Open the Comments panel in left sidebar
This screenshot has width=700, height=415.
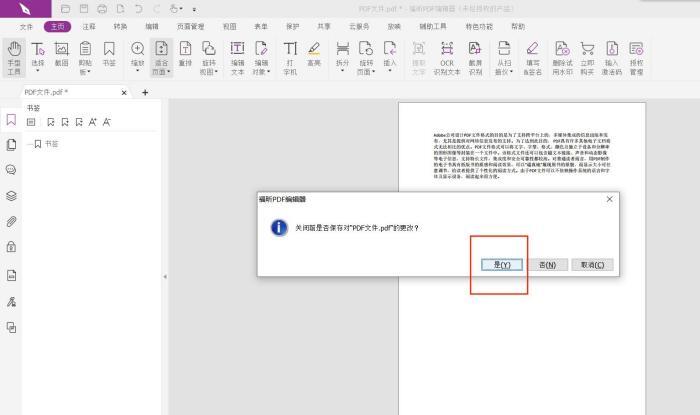coord(11,170)
